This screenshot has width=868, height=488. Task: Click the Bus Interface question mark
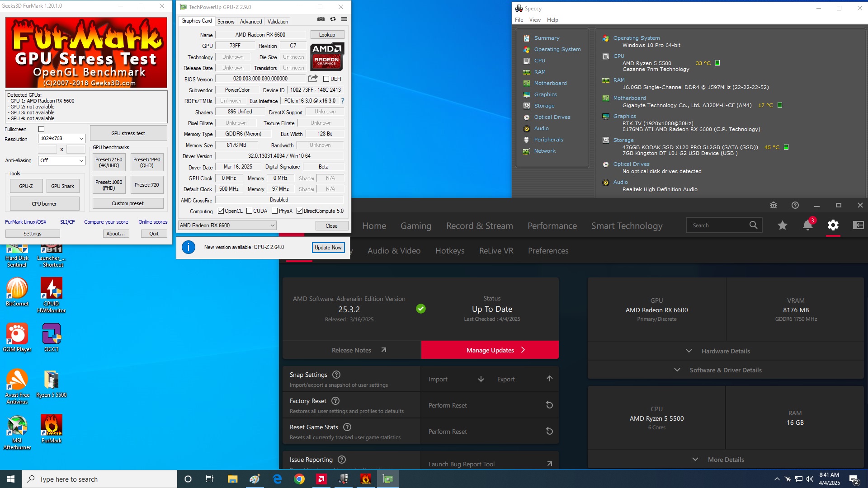click(343, 101)
